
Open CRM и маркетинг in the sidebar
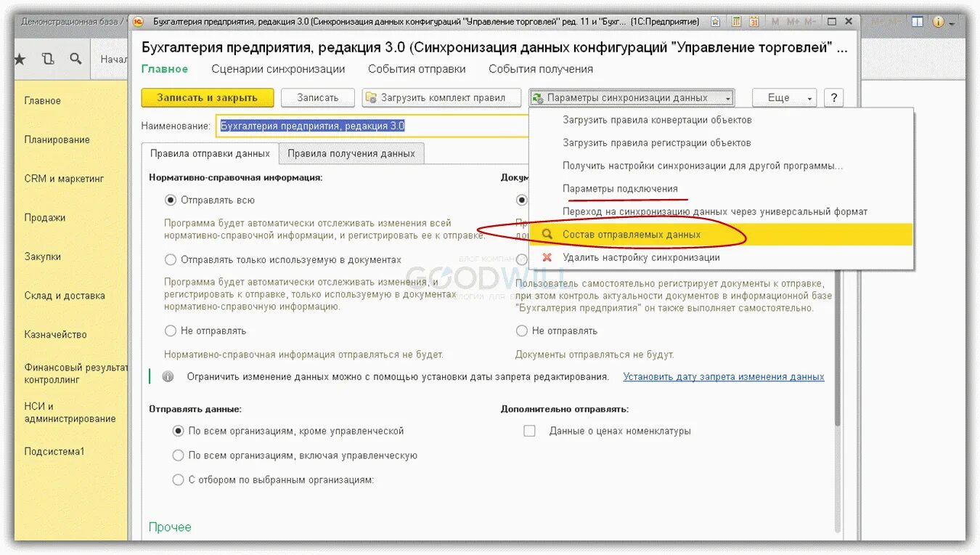pos(65,179)
